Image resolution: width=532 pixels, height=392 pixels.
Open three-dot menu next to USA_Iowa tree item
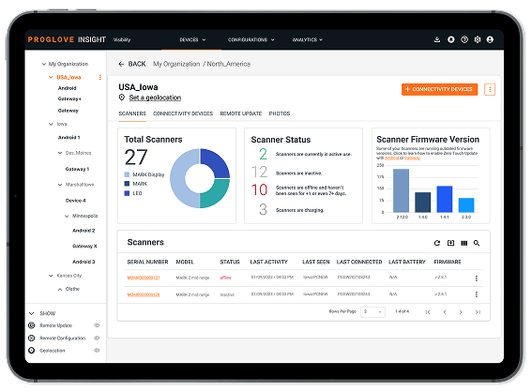100,77
